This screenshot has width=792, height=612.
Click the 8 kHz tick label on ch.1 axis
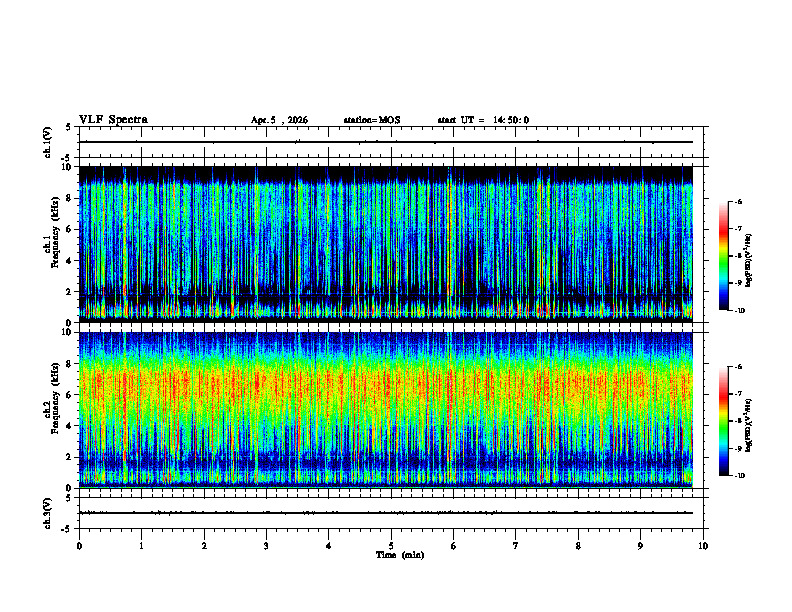[70, 198]
